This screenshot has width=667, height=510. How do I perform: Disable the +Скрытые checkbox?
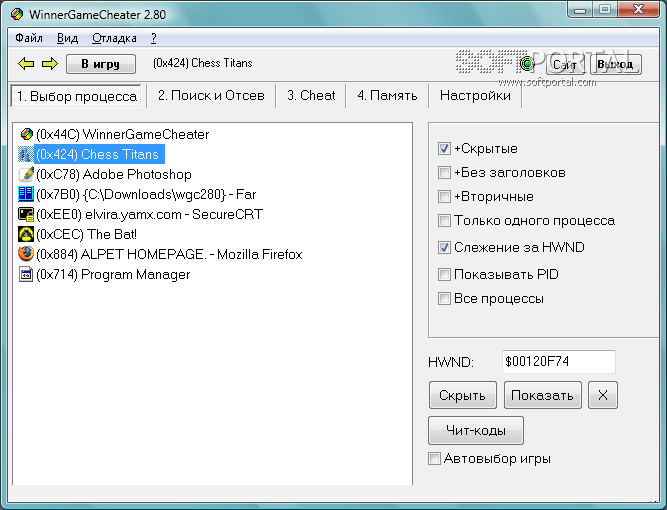pos(444,148)
